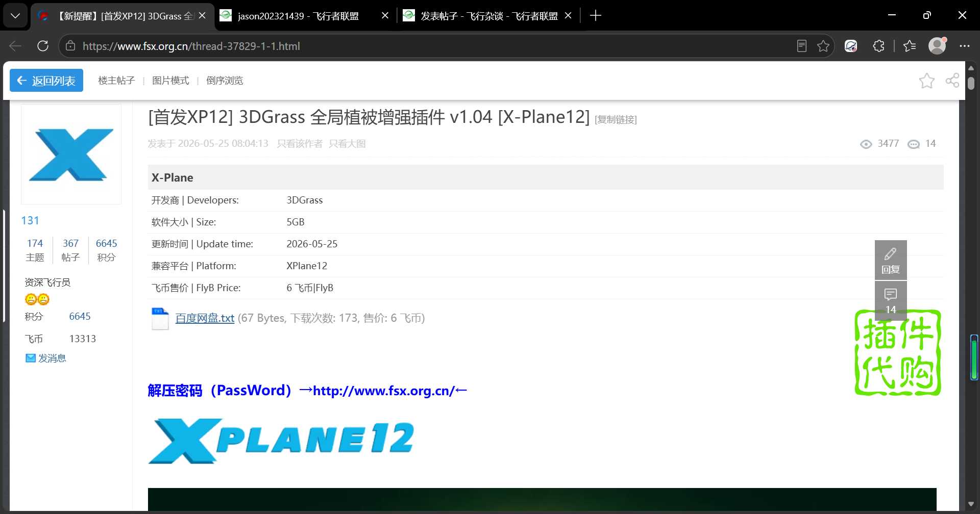Focus the address bar URL
The height and width of the screenshot is (514, 980).
click(x=191, y=46)
